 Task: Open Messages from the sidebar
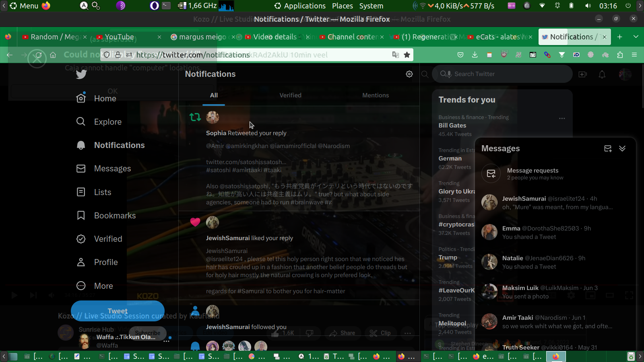click(x=103, y=169)
